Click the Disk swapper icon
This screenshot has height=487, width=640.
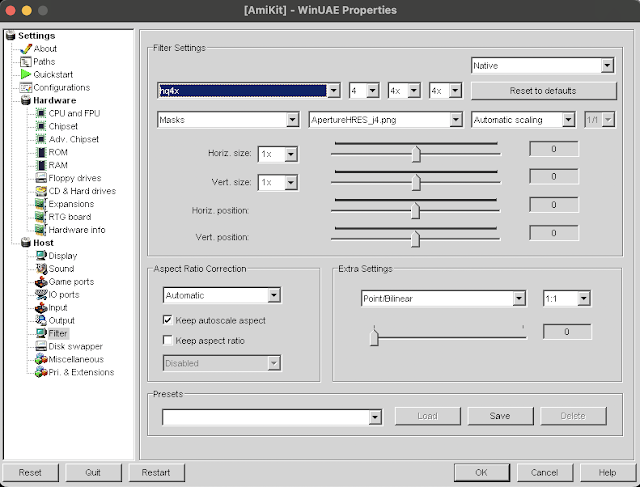pos(41,346)
